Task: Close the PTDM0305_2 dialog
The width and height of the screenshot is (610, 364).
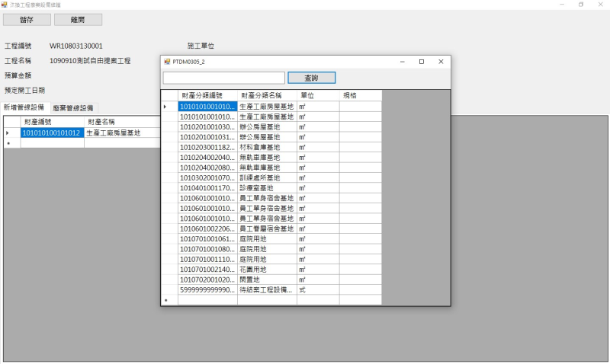Action: pyautogui.click(x=441, y=62)
